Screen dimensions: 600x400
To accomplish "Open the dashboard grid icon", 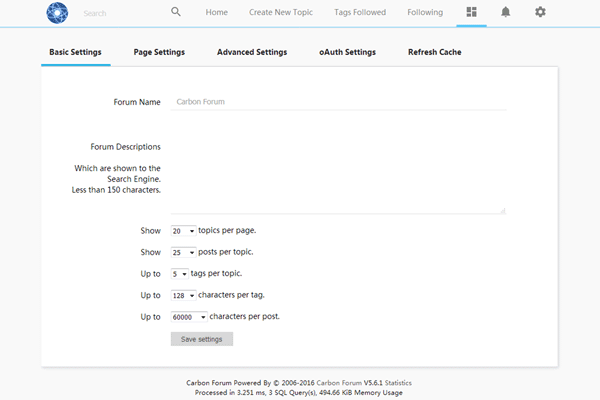I will click(x=472, y=12).
